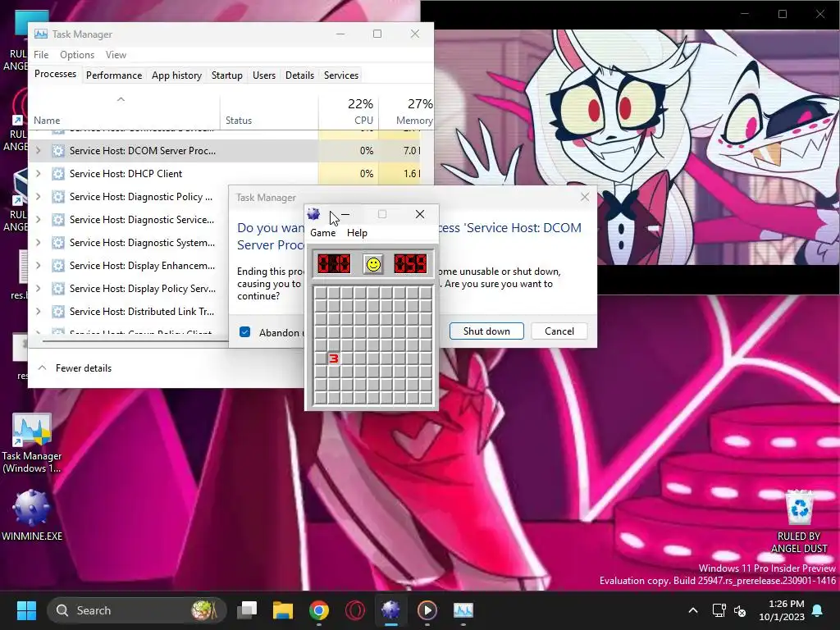Viewport: 840px width, 630px height.
Task: Click gear icon of Display Enhancem service
Action: tap(58, 266)
